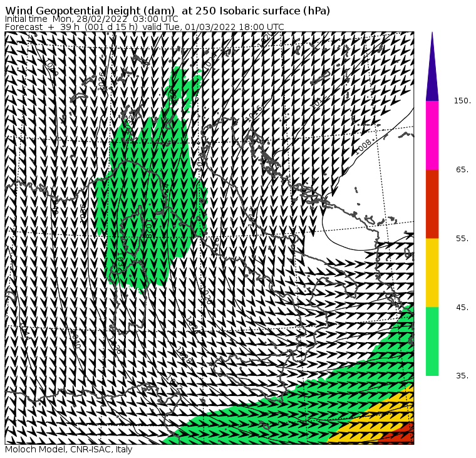Image resolution: width=476 pixels, height=458 pixels.
Task: Click the '150.' legend label
Action: [x=462, y=101]
